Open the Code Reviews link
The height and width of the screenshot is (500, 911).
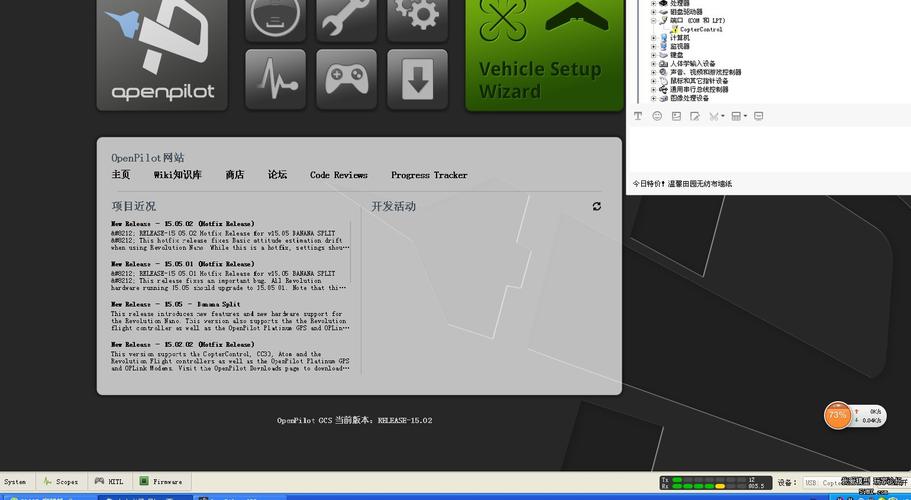[339, 175]
